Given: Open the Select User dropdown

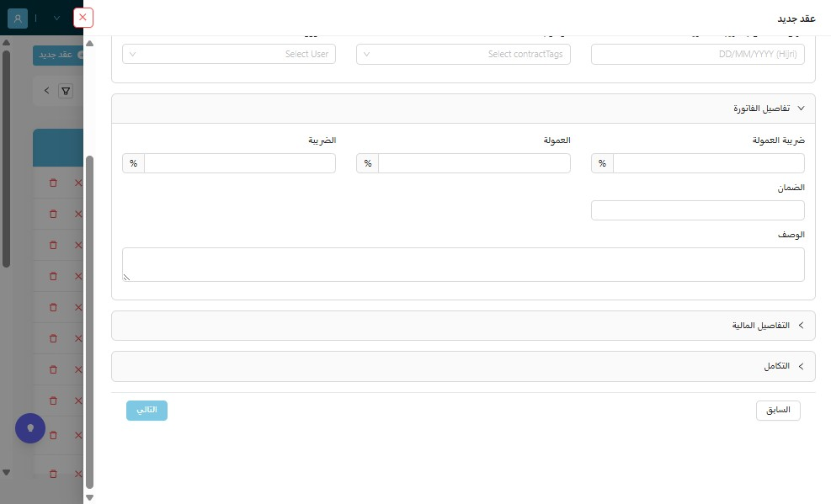Looking at the screenshot, I should pos(229,54).
